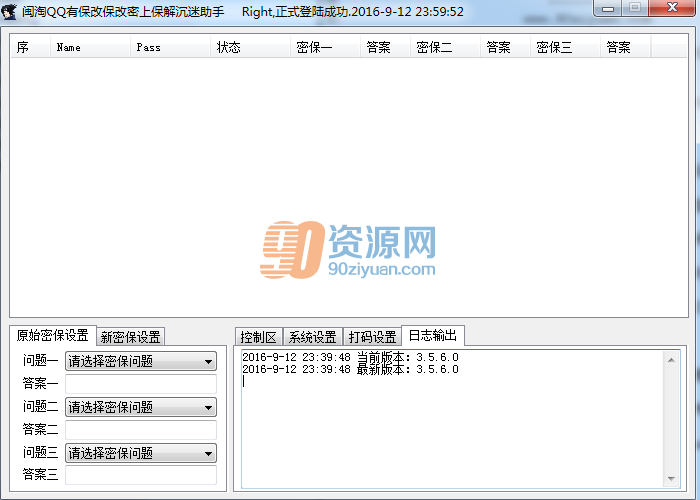The image size is (700, 500).
Task: Click the 密保二 column header
Action: (445, 47)
